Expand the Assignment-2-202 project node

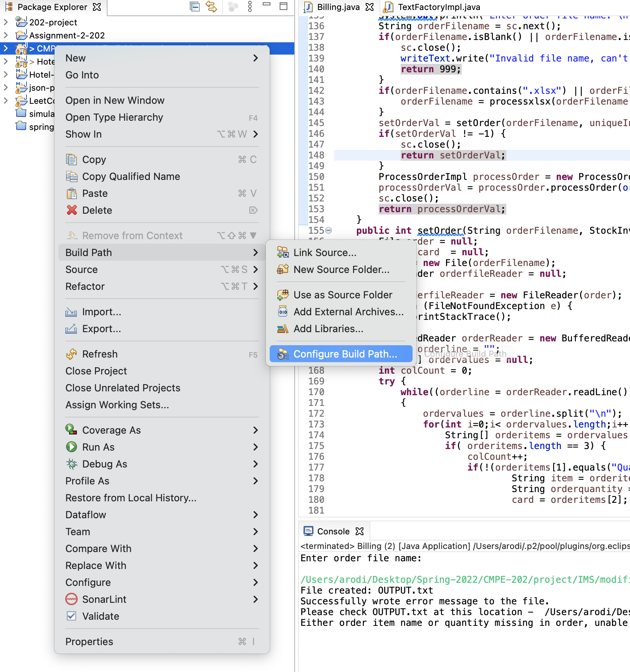(x=5, y=35)
